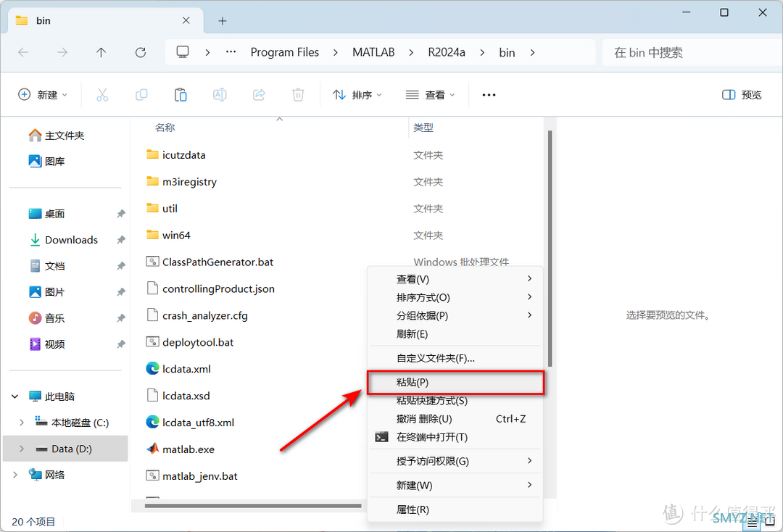Open the Sort (排序) dropdown
Viewport: 783px width, 532px height.
point(357,95)
